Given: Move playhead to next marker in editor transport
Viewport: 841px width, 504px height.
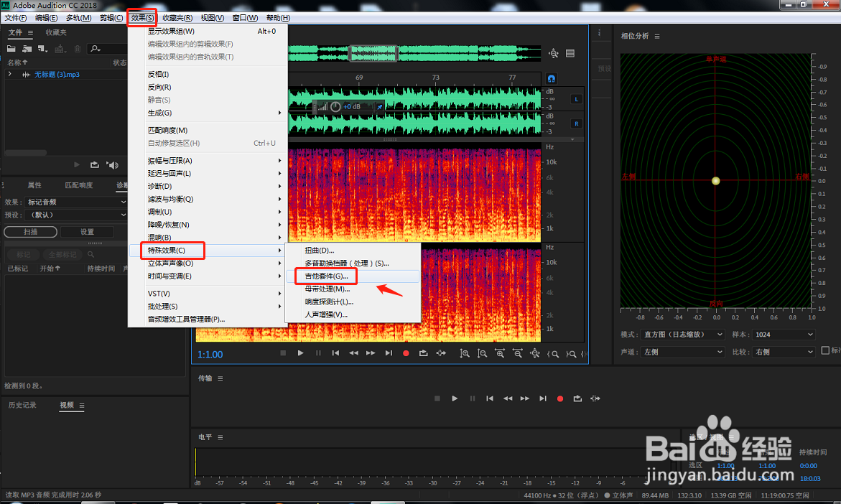Looking at the screenshot, I should click(389, 353).
